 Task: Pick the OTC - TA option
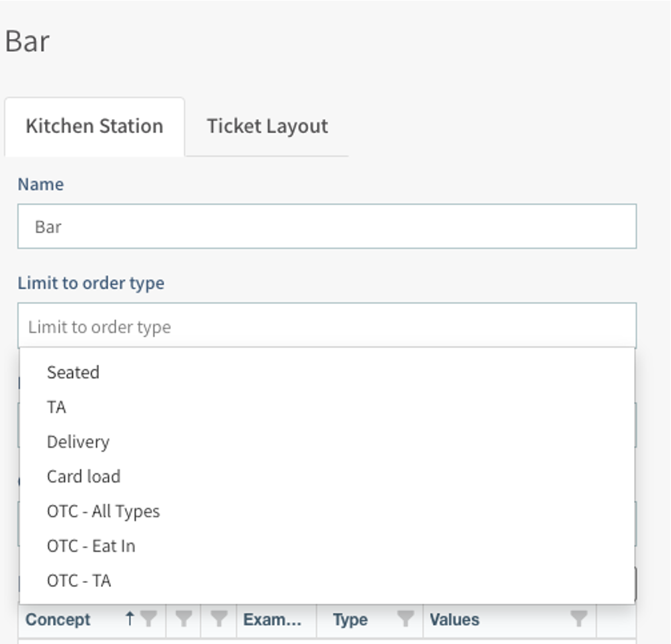[79, 581]
